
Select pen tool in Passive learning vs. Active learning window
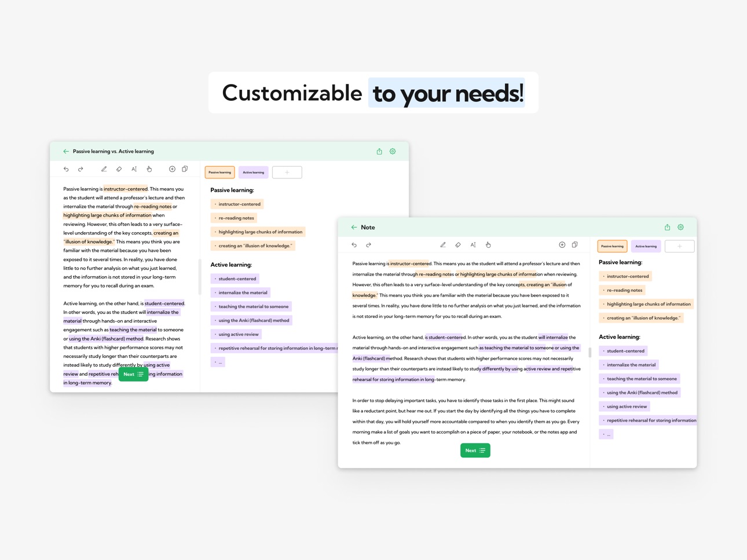click(x=104, y=169)
